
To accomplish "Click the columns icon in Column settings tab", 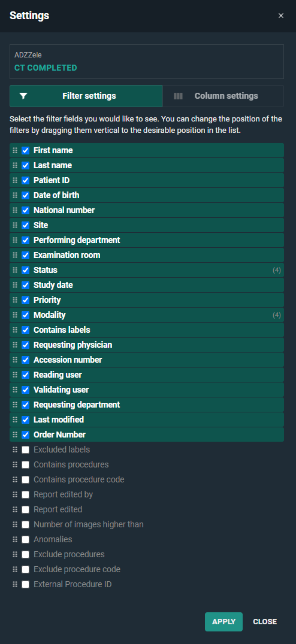I will pos(178,96).
